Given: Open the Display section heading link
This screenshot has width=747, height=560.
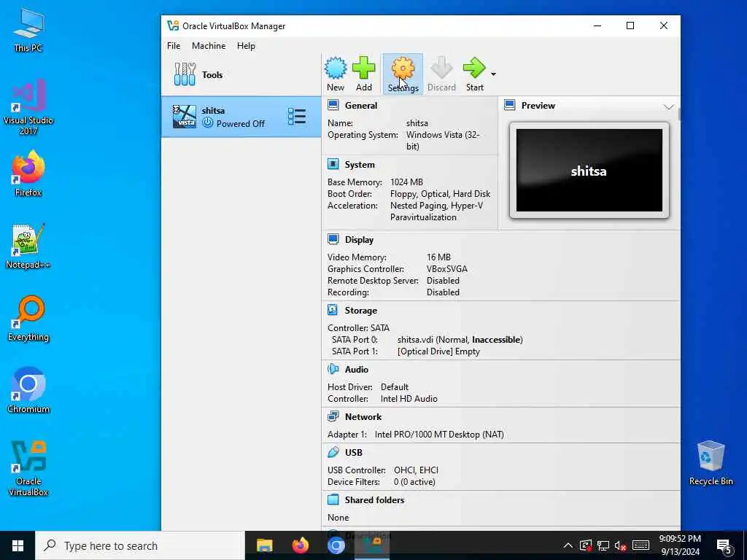Looking at the screenshot, I should pos(359,239).
